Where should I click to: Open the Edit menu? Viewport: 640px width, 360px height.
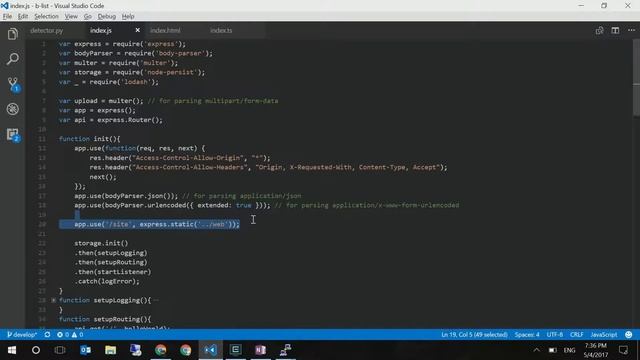coord(23,16)
